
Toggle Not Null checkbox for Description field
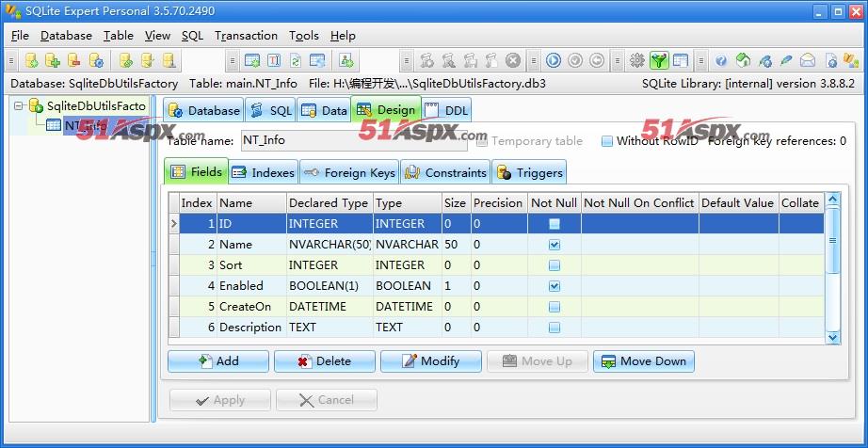pyautogui.click(x=555, y=328)
